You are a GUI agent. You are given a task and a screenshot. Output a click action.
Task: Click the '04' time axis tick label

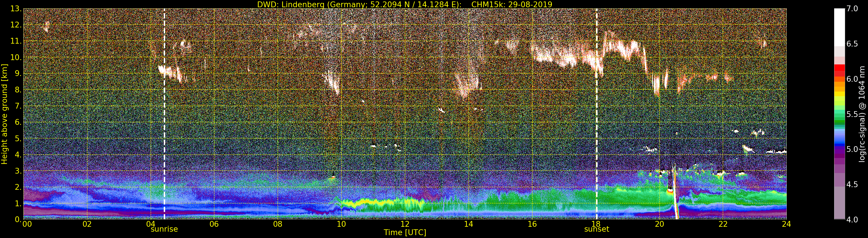click(151, 224)
